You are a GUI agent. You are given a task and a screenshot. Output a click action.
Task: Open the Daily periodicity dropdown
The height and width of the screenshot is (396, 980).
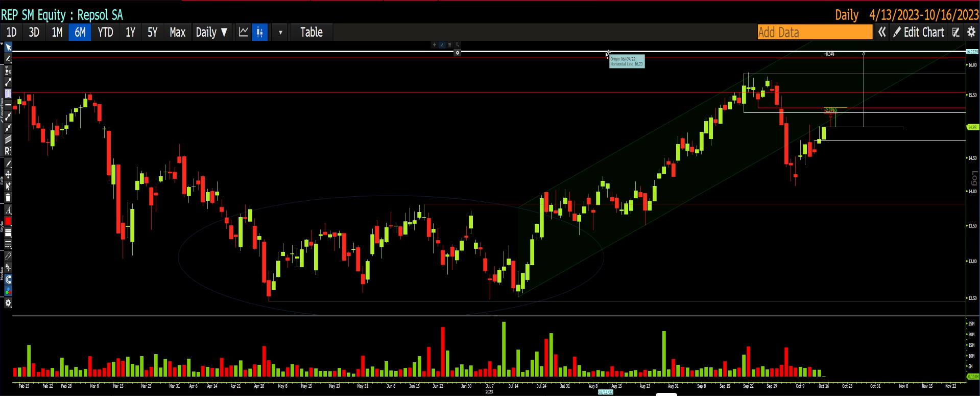tap(211, 32)
